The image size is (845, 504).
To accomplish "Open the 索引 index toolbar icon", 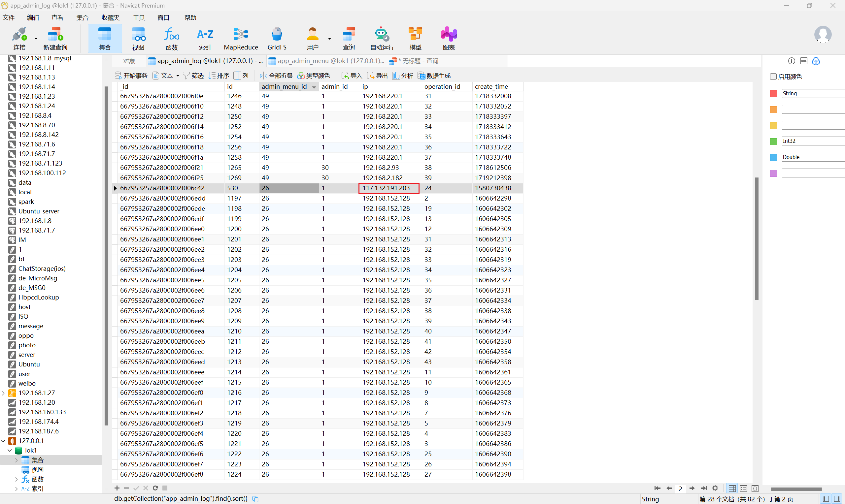I will [205, 38].
